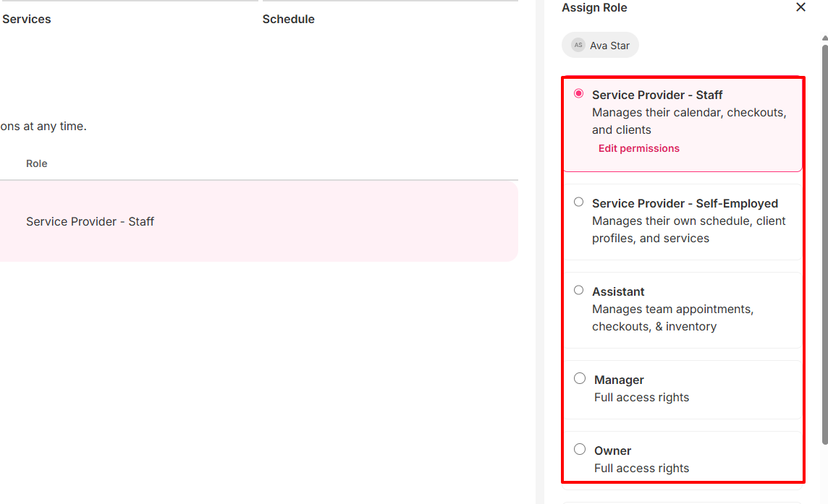The image size is (828, 504).
Task: Close the Assign Role panel
Action: [800, 7]
